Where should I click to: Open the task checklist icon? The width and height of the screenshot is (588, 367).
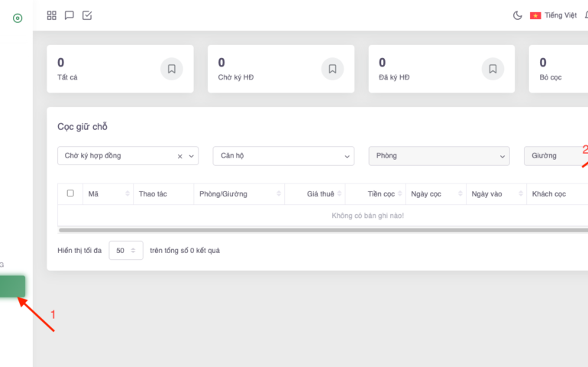[x=87, y=15]
